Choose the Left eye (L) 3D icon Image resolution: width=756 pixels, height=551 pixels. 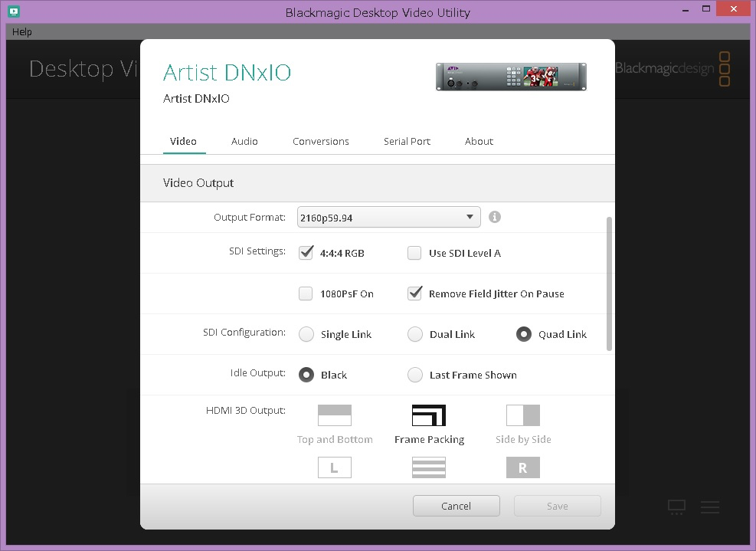click(x=335, y=467)
